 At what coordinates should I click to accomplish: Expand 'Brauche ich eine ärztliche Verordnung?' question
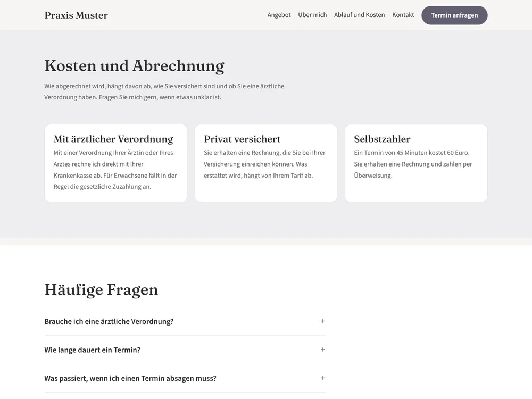185,321
